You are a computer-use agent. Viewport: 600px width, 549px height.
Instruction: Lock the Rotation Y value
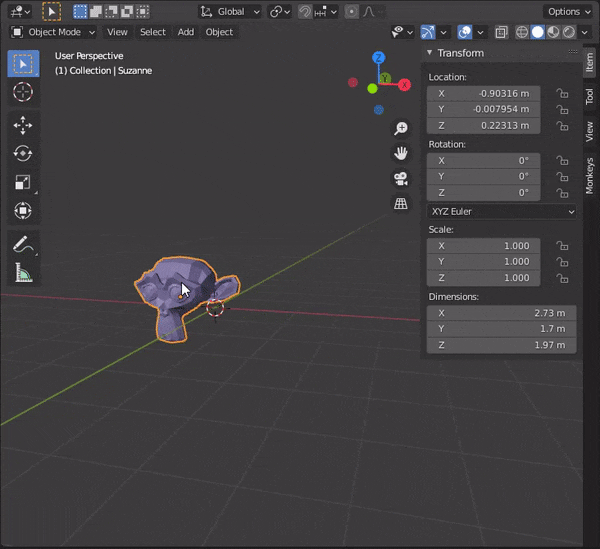pos(562,177)
